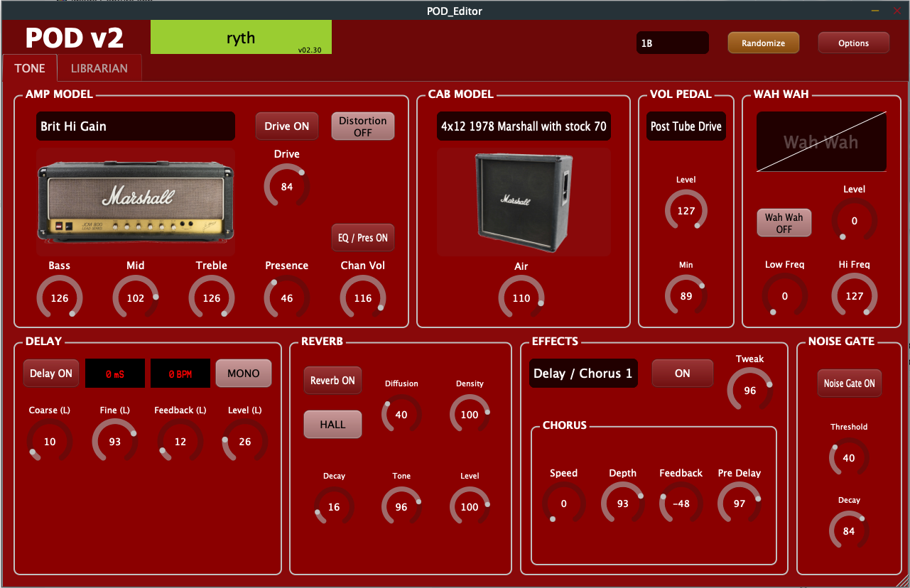Screen dimensions: 910x588
Task: Open the Options button
Action: (853, 43)
